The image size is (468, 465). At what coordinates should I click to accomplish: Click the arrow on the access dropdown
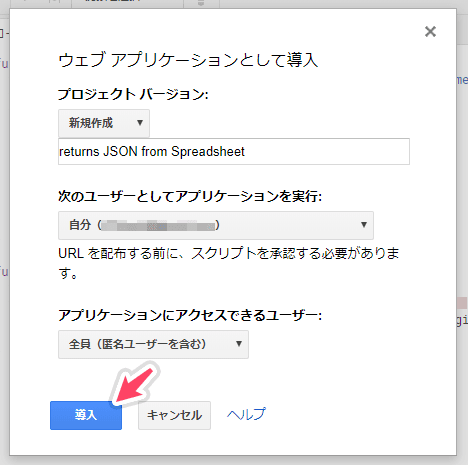tap(239, 344)
